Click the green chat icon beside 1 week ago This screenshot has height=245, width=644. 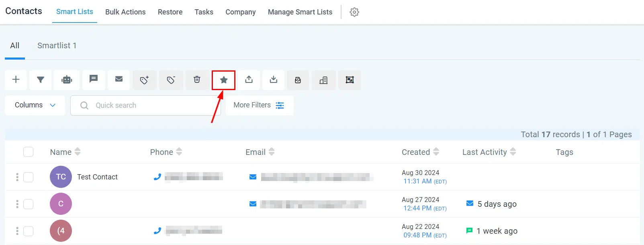tap(469, 231)
